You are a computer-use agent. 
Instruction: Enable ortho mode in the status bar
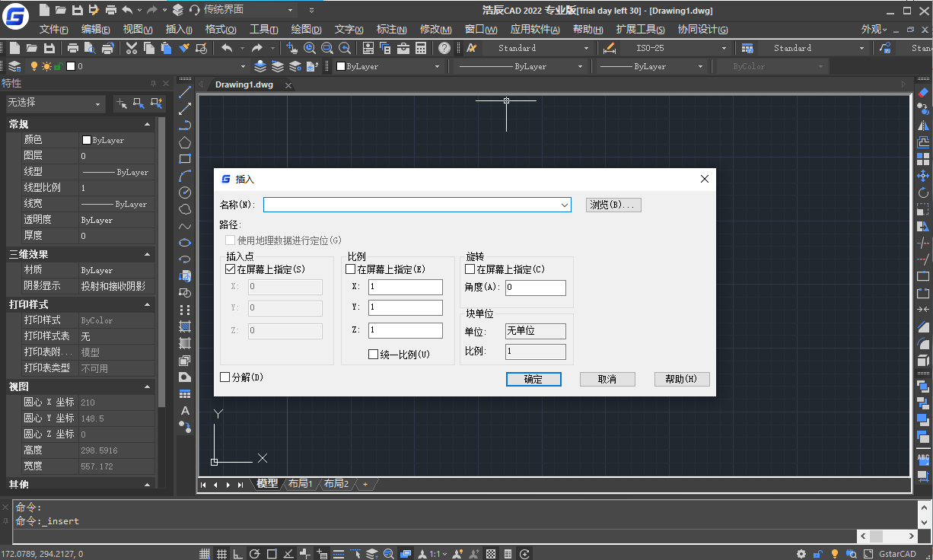pos(238,554)
